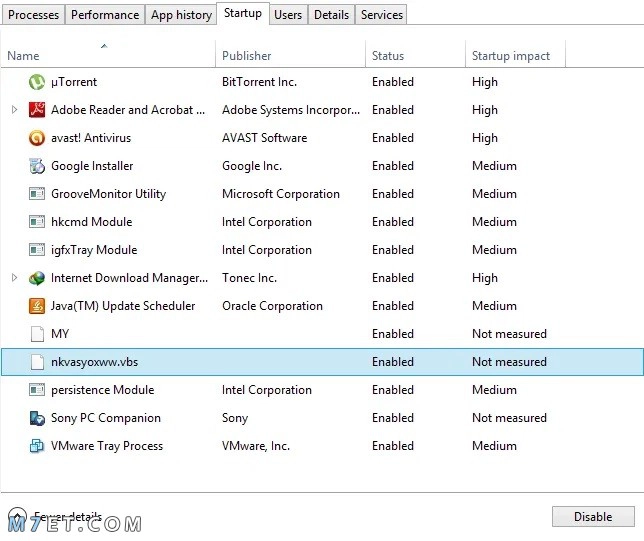Click the VMware Tray Process icon
The height and width of the screenshot is (541, 644).
37,446
